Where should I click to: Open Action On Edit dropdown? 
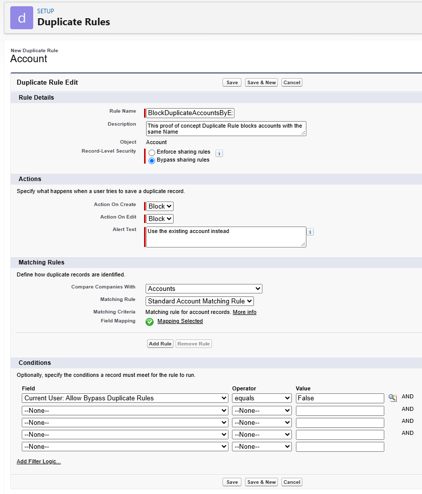[160, 219]
